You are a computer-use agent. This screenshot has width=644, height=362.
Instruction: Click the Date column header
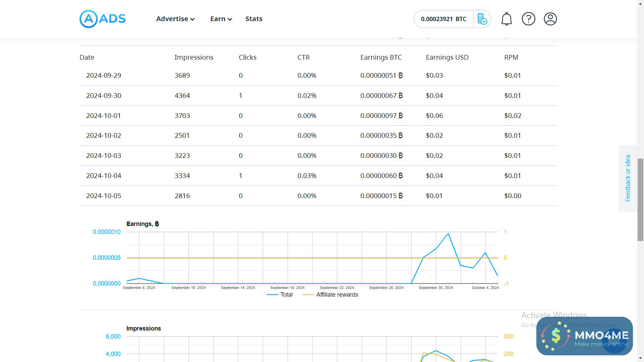(x=87, y=57)
